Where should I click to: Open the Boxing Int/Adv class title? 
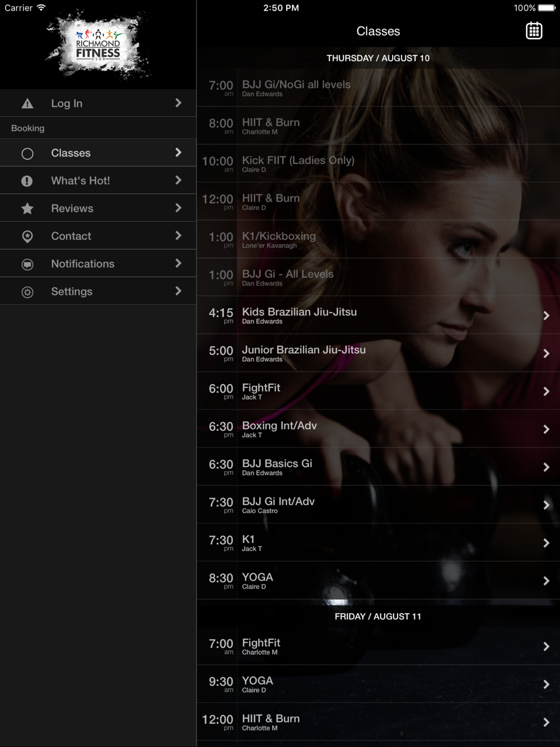(x=279, y=426)
